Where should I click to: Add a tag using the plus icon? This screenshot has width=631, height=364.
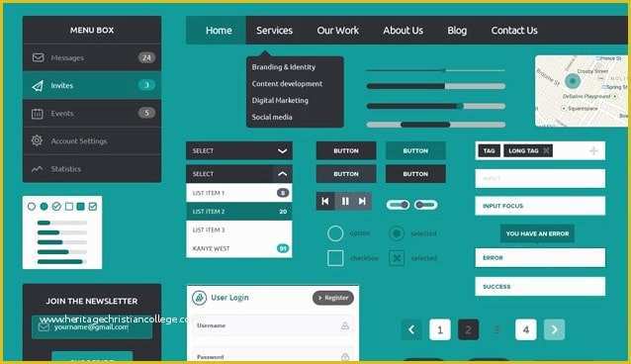[x=593, y=150]
